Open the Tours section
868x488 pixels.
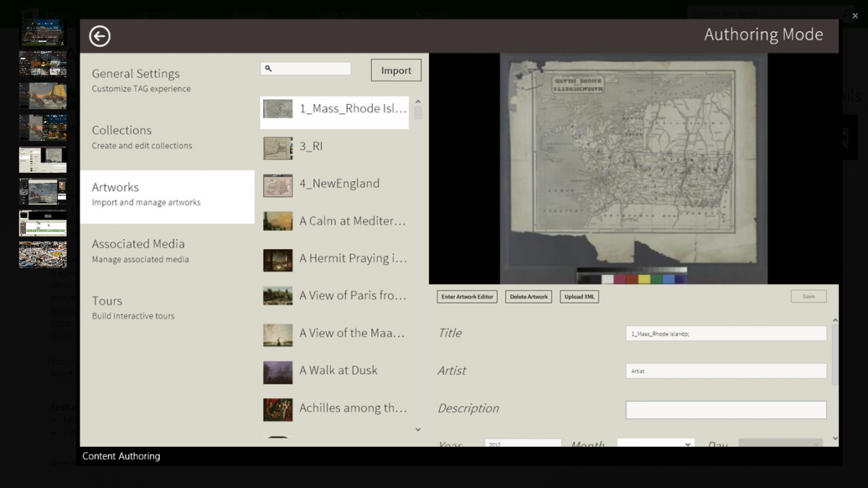[167, 308]
